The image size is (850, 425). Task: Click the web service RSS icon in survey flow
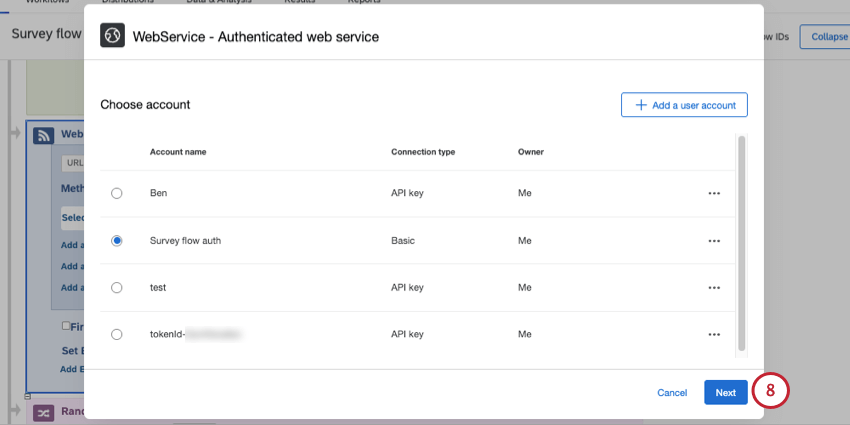click(43, 135)
